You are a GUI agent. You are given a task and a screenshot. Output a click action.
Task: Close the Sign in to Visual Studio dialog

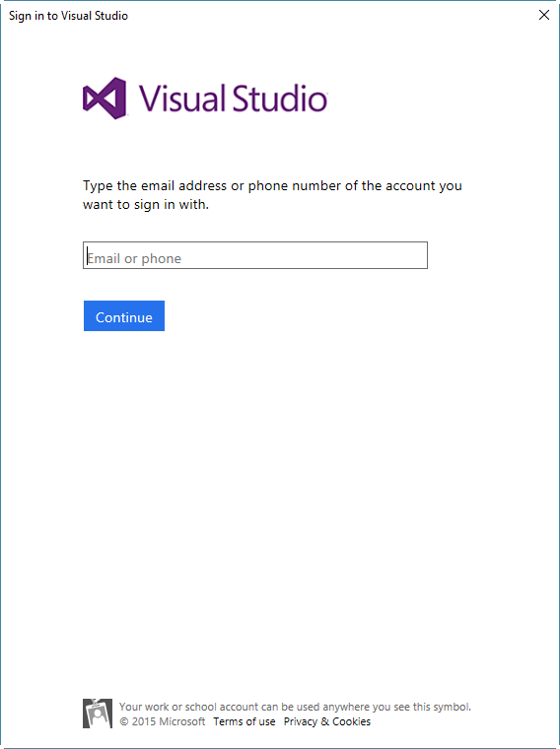[x=544, y=15]
